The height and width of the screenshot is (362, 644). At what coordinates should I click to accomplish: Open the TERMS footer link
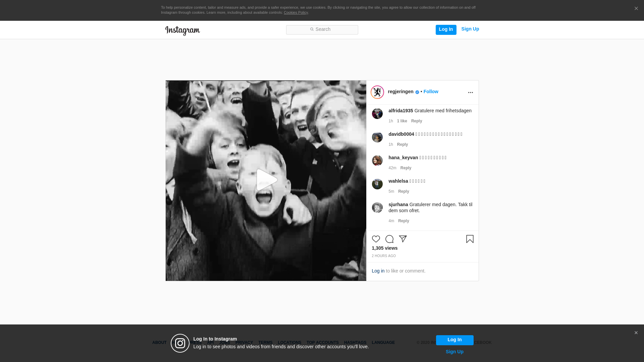pos(265,343)
